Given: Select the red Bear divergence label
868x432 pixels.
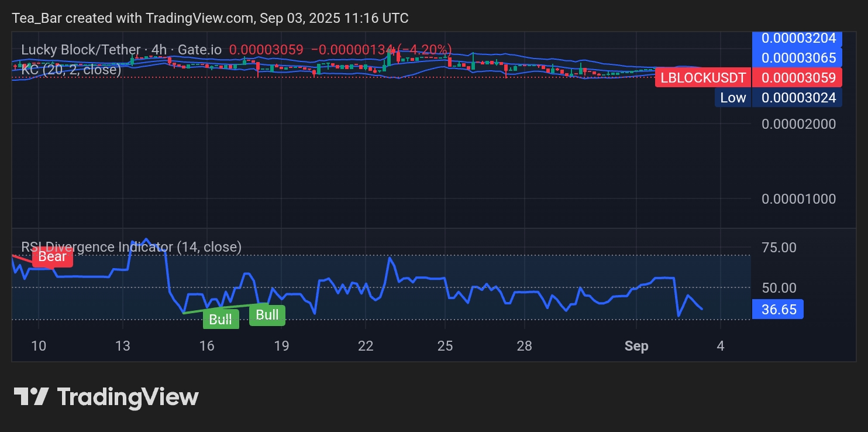Looking at the screenshot, I should tap(53, 257).
